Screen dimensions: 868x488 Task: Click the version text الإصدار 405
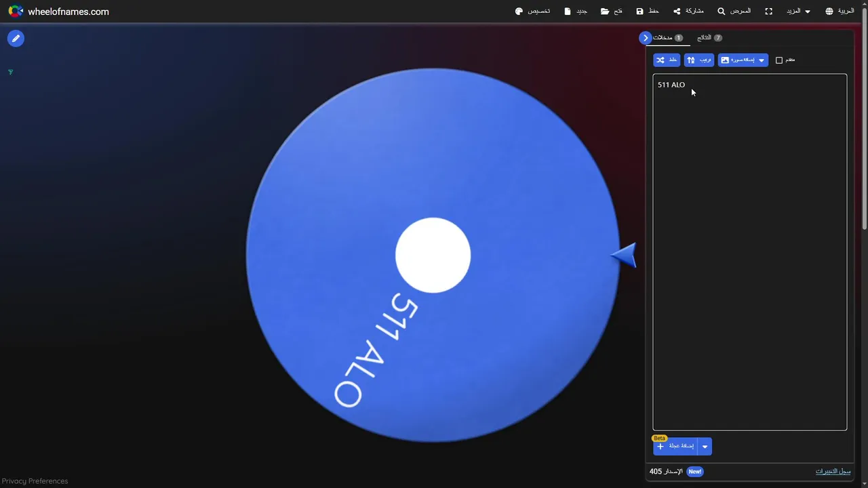pos(667,471)
